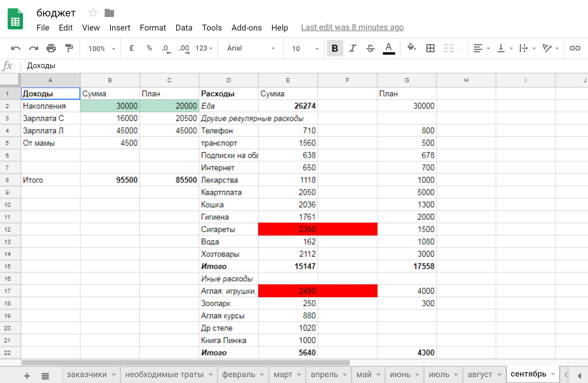Open the last edit history link

[352, 27]
